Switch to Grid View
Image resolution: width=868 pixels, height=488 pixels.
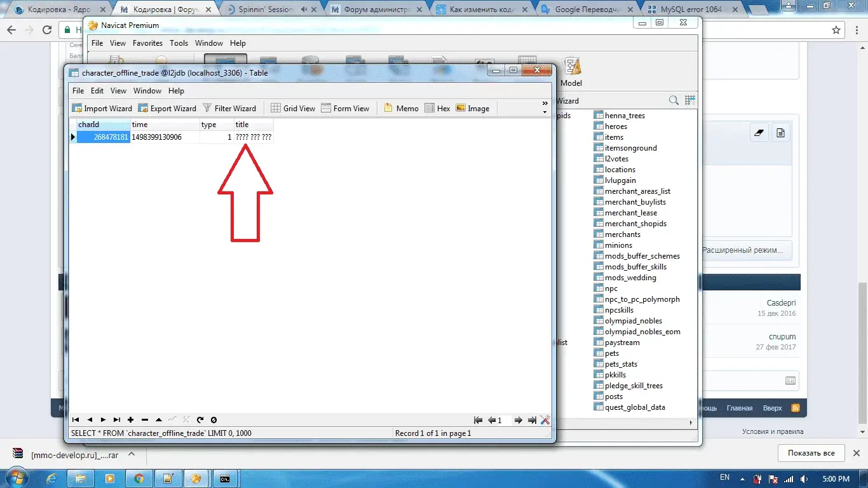click(293, 108)
